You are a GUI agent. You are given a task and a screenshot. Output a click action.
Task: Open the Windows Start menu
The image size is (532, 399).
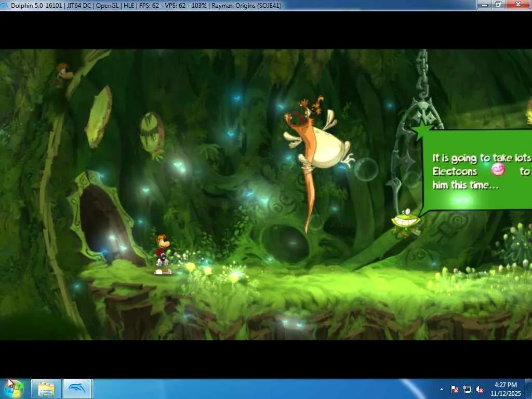click(x=13, y=389)
